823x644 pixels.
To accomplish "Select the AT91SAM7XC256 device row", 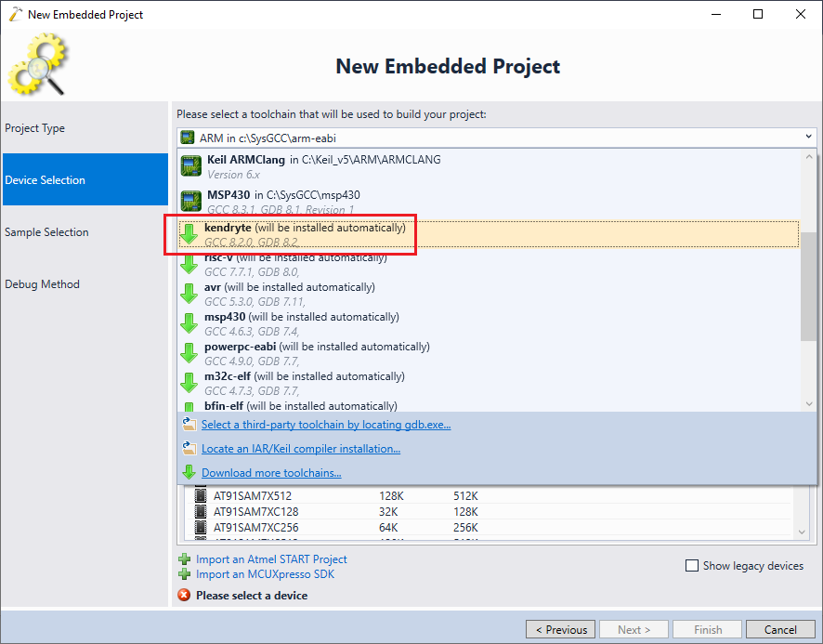I will click(488, 528).
